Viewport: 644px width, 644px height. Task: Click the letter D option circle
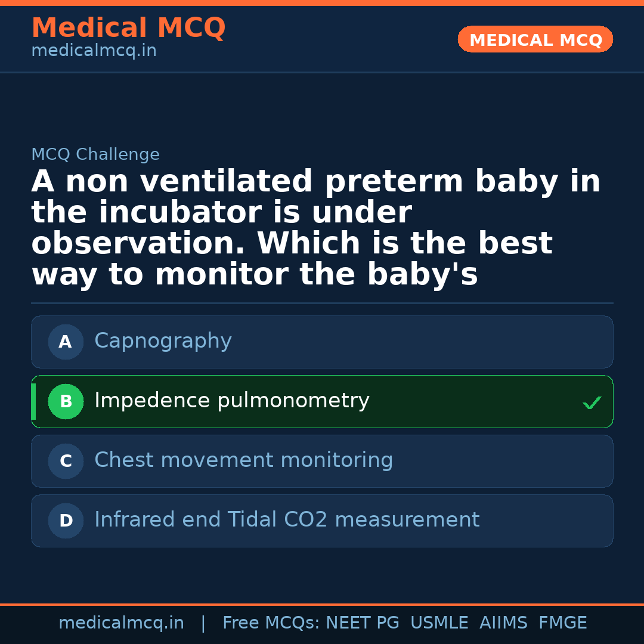(66, 521)
